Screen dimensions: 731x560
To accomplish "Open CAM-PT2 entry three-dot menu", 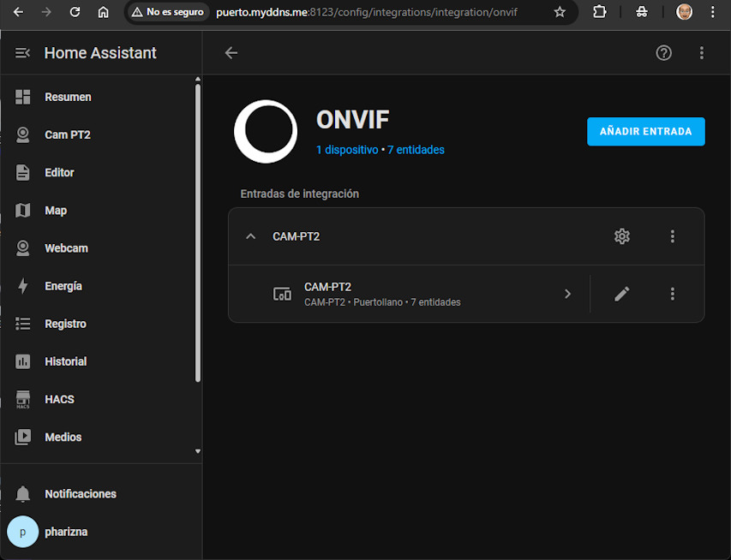I will click(672, 236).
